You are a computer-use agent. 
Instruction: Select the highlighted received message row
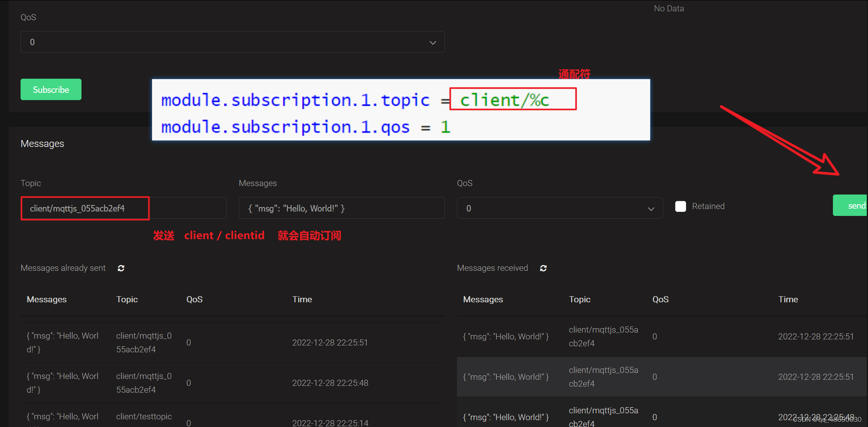[x=662, y=377]
